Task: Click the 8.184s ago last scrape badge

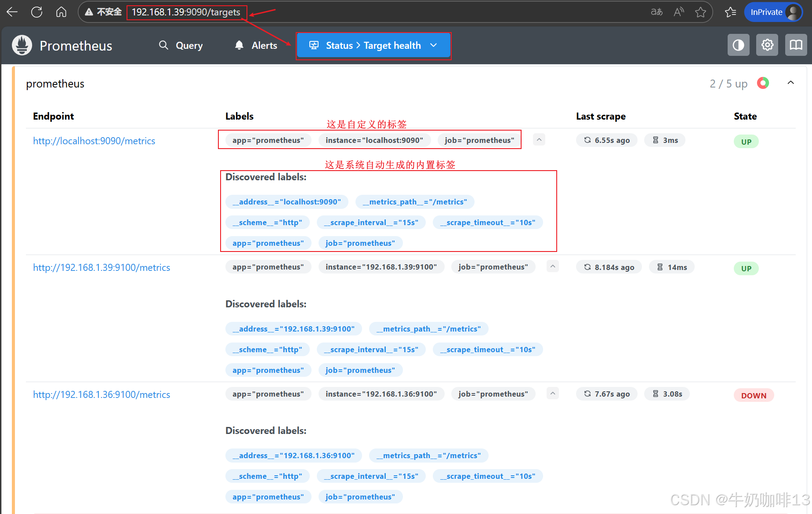Action: coord(609,267)
